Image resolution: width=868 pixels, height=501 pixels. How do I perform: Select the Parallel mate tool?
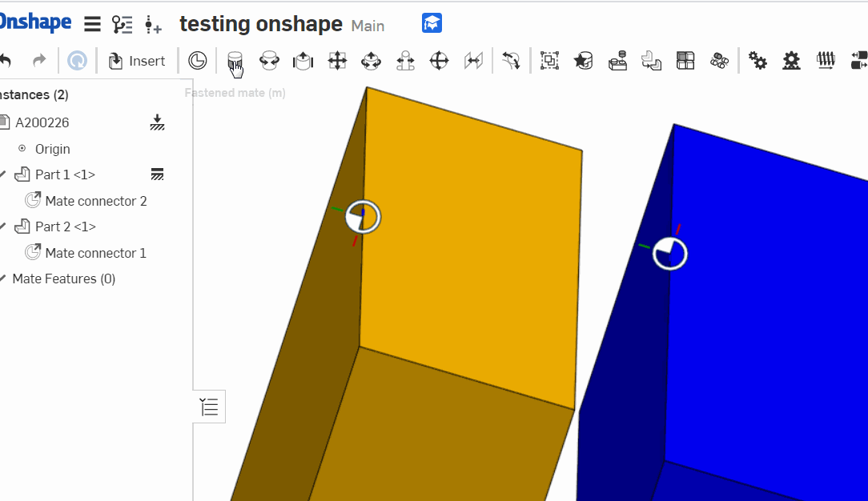tap(473, 60)
